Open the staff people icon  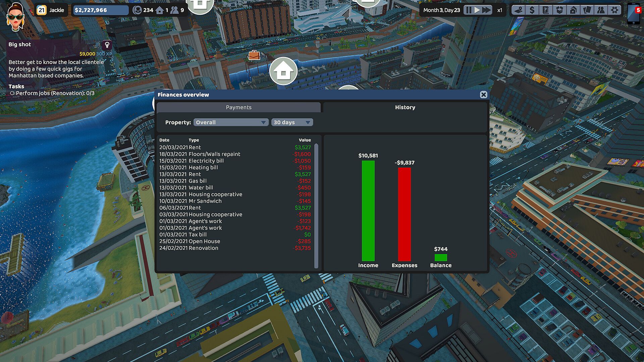[x=601, y=10]
